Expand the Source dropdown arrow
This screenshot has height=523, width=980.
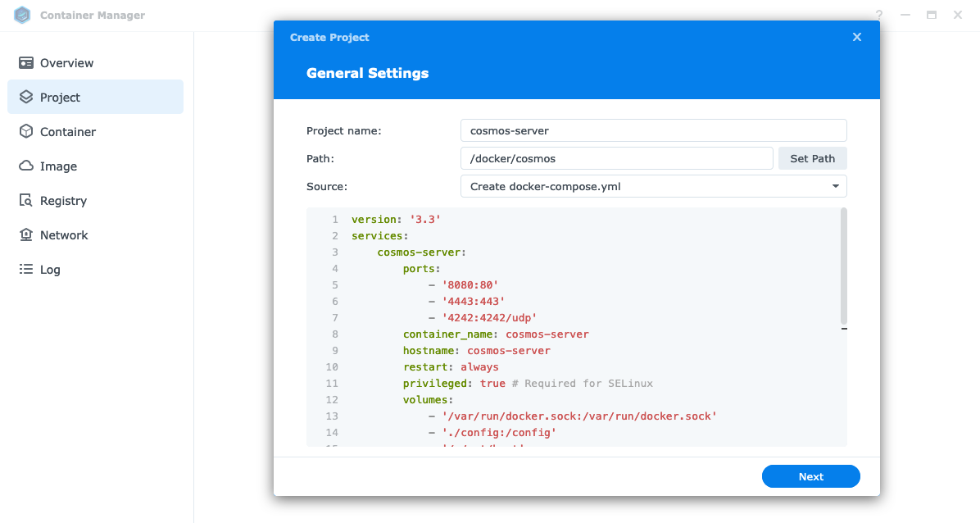835,187
